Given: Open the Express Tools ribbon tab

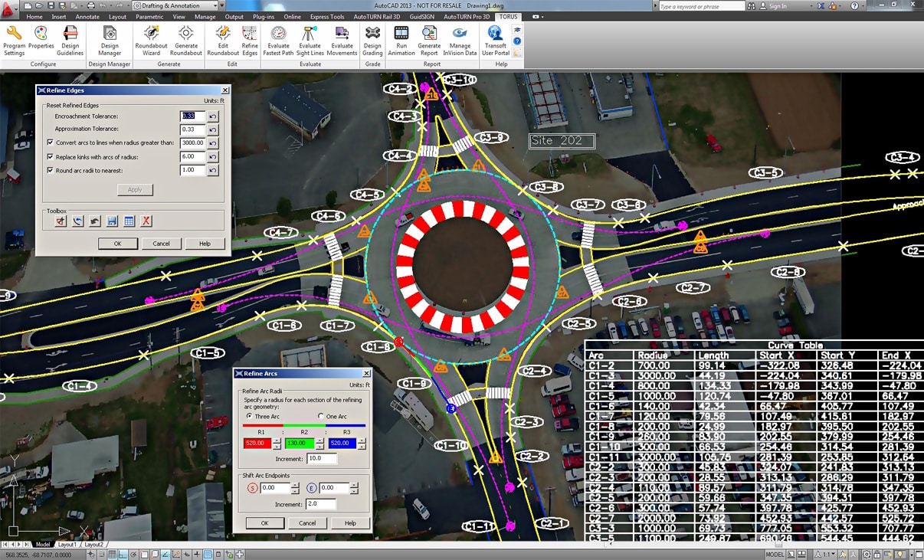Looking at the screenshot, I should click(x=326, y=16).
